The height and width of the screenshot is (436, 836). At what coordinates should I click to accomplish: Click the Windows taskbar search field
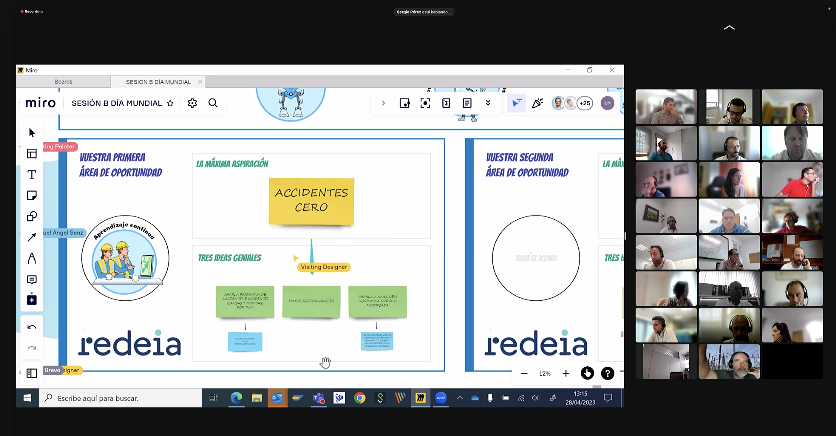(120, 398)
